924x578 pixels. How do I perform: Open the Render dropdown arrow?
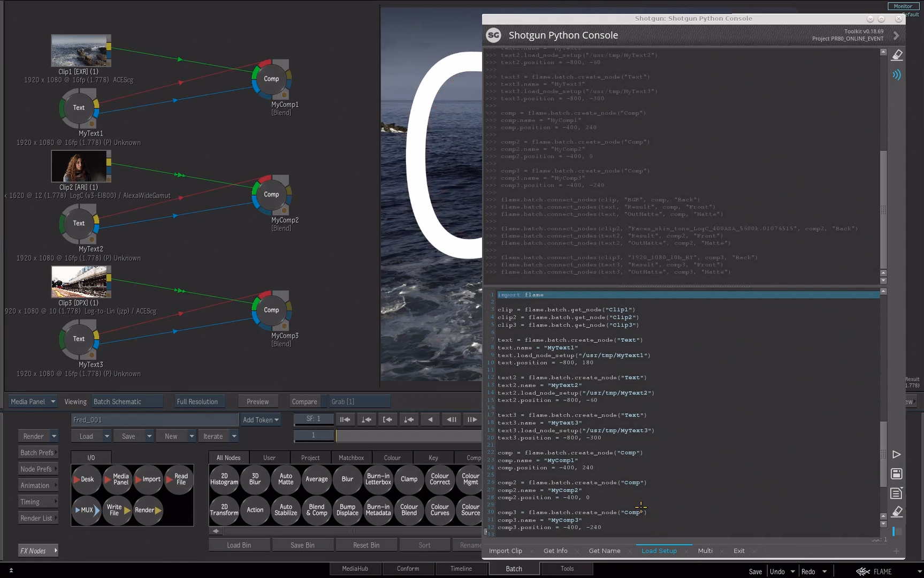click(x=54, y=436)
